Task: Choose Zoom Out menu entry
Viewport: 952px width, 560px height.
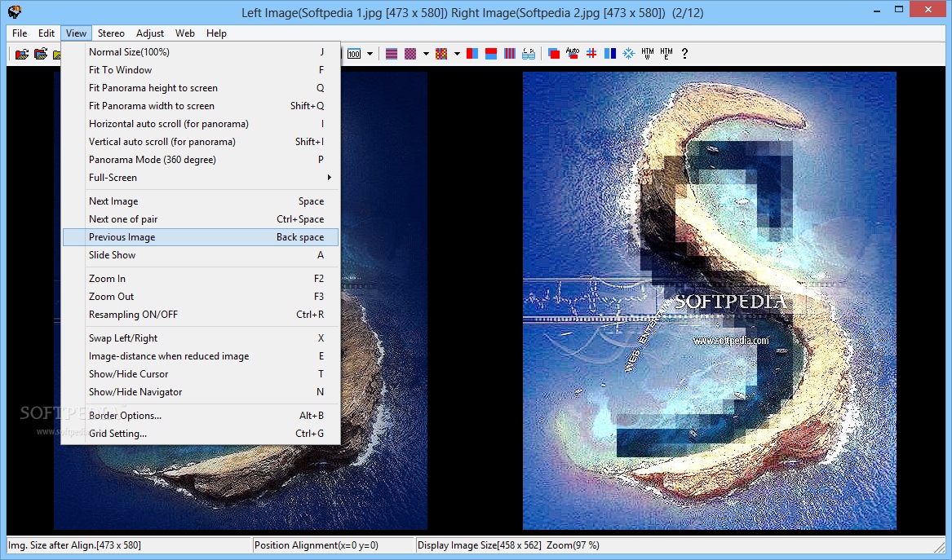Action: pos(201,297)
